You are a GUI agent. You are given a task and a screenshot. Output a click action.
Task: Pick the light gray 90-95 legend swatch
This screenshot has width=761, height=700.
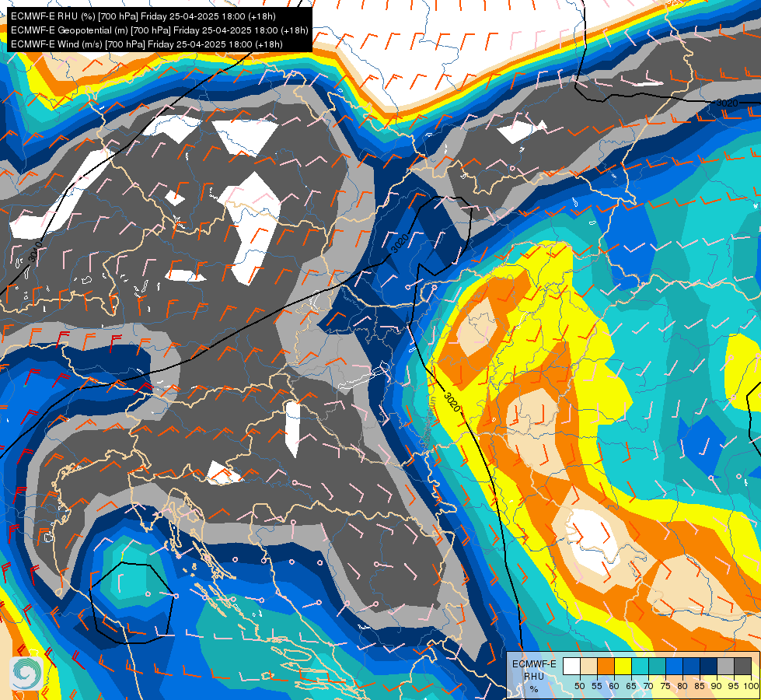[x=725, y=666]
